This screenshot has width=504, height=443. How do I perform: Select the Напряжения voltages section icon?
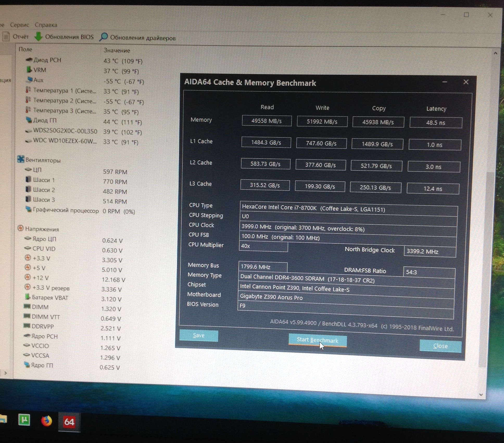20,229
